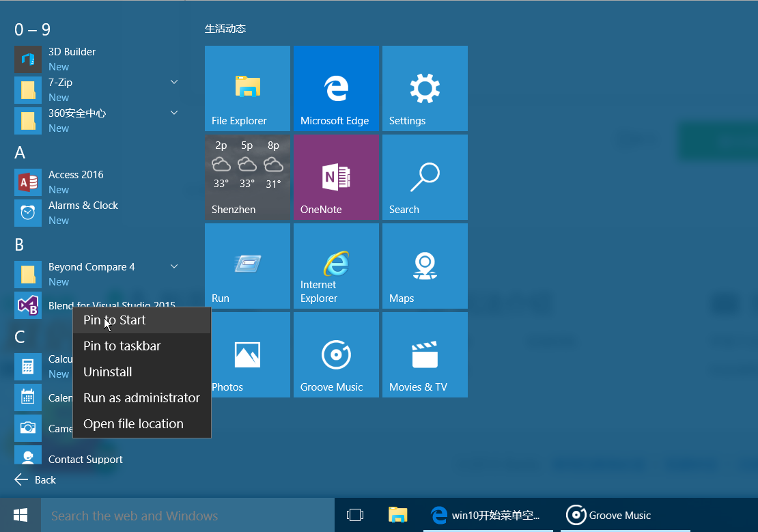Image resolution: width=758 pixels, height=532 pixels.
Task: Open the Maps tile
Action: [425, 266]
